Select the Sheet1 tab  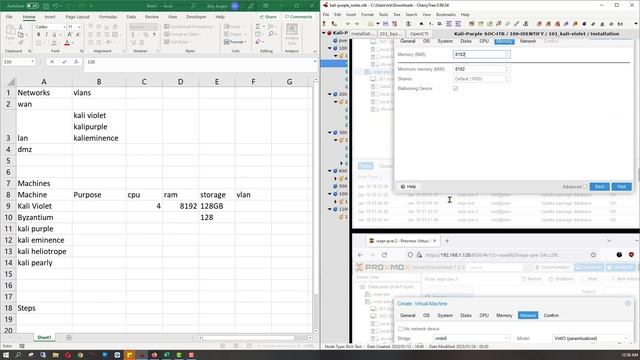44,338
